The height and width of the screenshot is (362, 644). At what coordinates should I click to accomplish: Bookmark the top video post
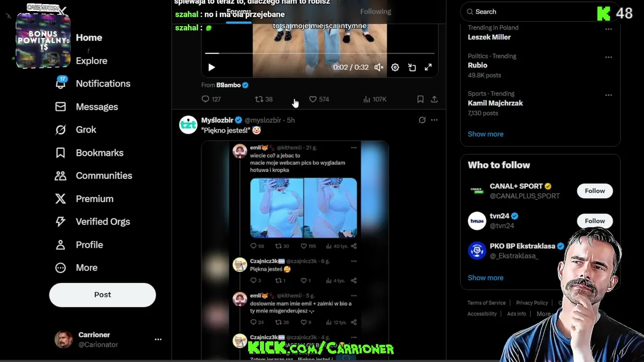pyautogui.click(x=420, y=100)
